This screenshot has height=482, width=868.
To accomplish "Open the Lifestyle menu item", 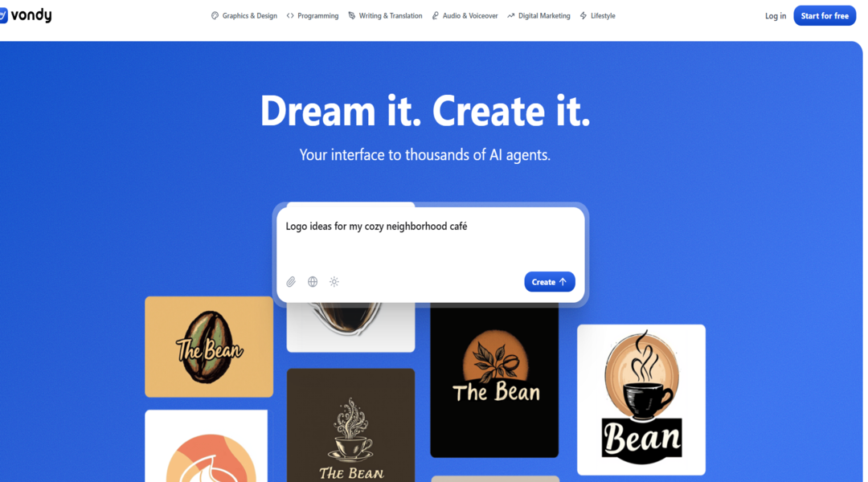I will click(597, 15).
